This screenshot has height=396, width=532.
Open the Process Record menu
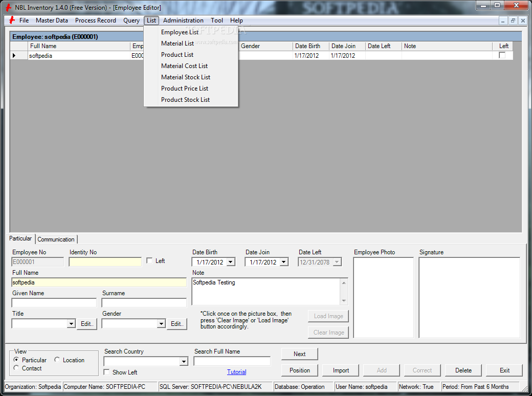point(96,20)
